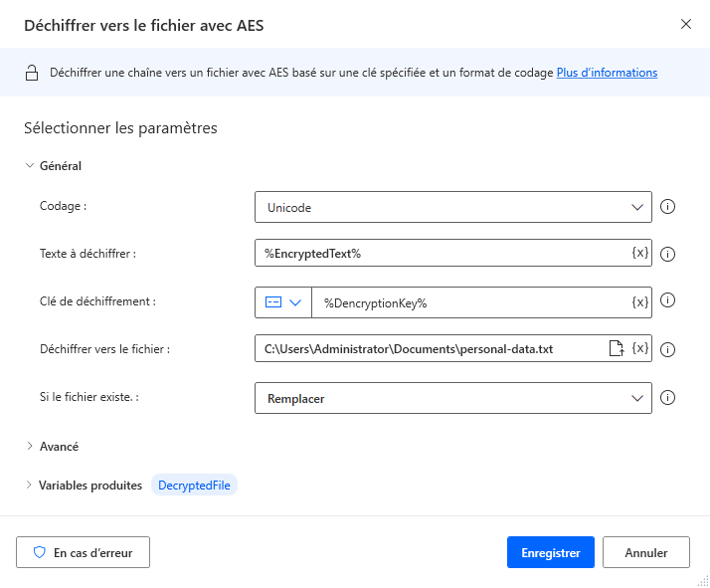Open En cas d'erreur settings
This screenshot has height=588, width=710.
pos(84,552)
